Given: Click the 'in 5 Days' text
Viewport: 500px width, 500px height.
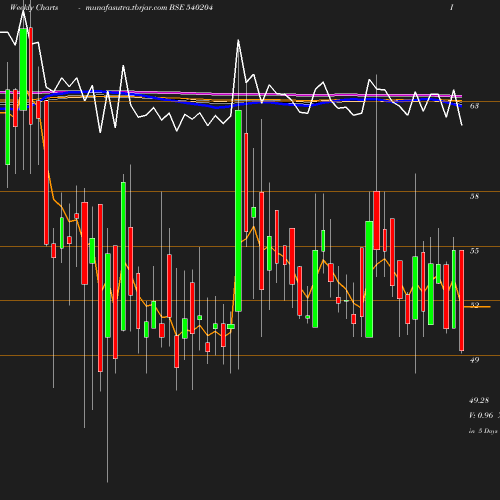Looking at the screenshot, I should click(483, 431).
